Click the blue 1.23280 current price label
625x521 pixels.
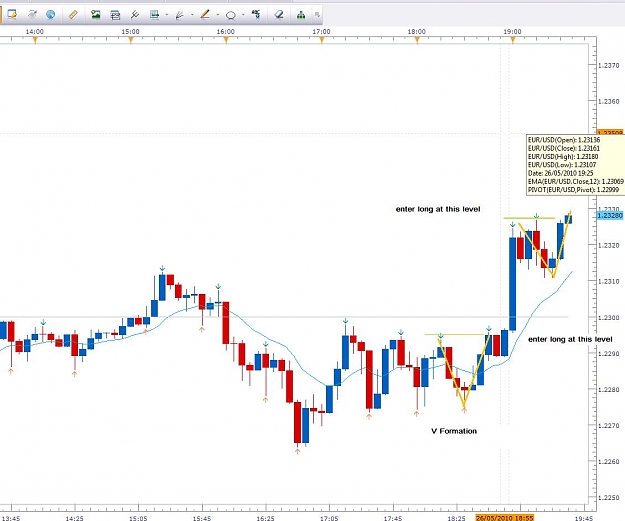tap(610, 215)
